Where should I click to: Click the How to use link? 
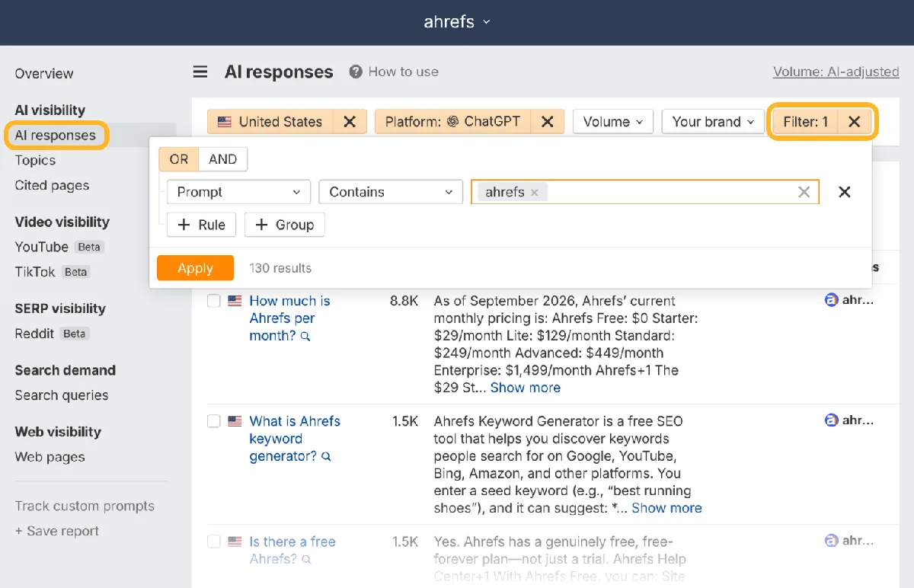[x=404, y=72]
